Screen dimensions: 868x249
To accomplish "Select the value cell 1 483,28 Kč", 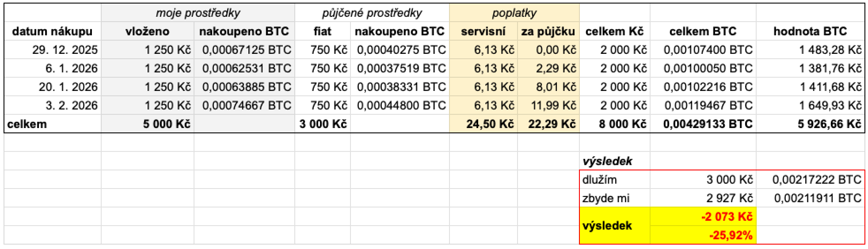I will tap(830, 50).
